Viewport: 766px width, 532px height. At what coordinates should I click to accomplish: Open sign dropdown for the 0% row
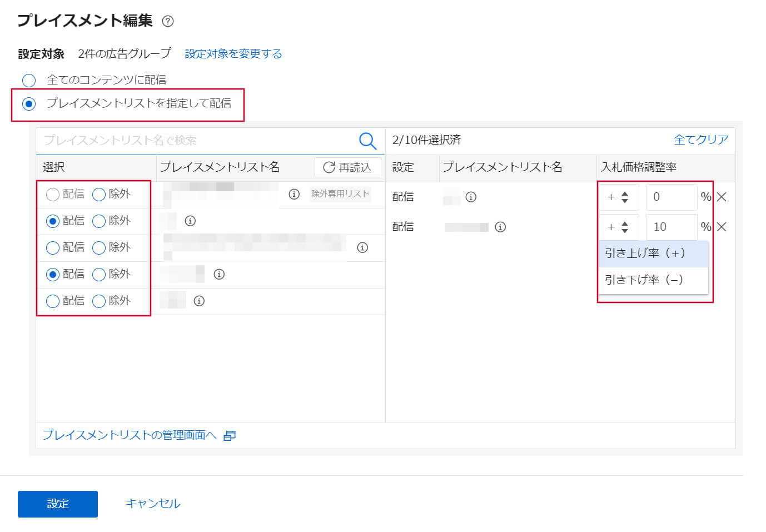(619, 197)
